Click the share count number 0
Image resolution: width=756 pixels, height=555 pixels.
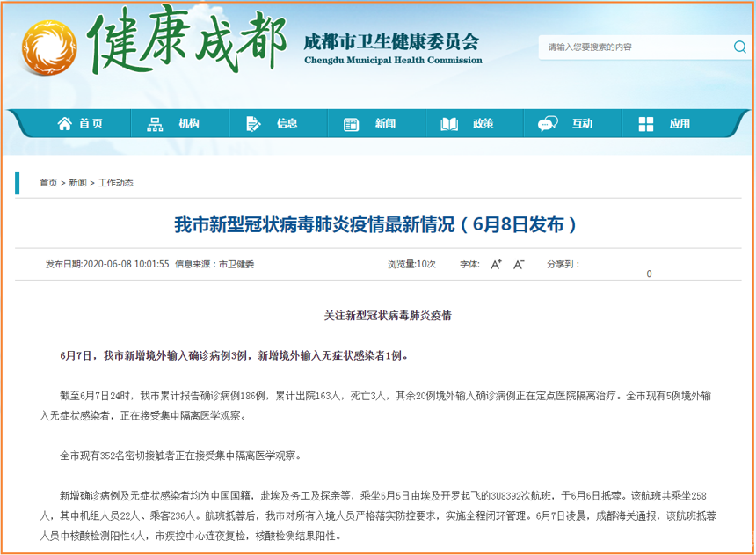(649, 274)
